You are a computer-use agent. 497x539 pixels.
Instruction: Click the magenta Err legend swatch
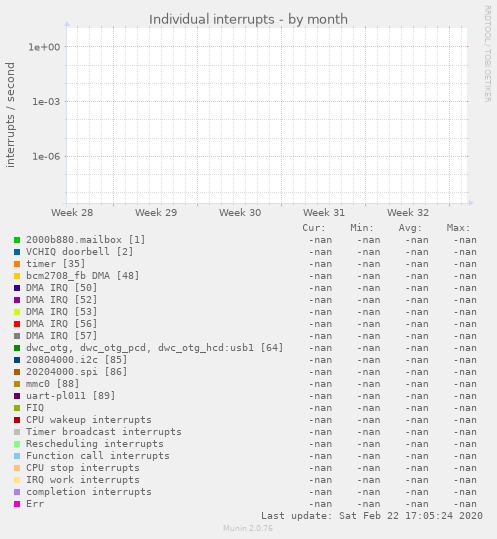[x=17, y=504]
